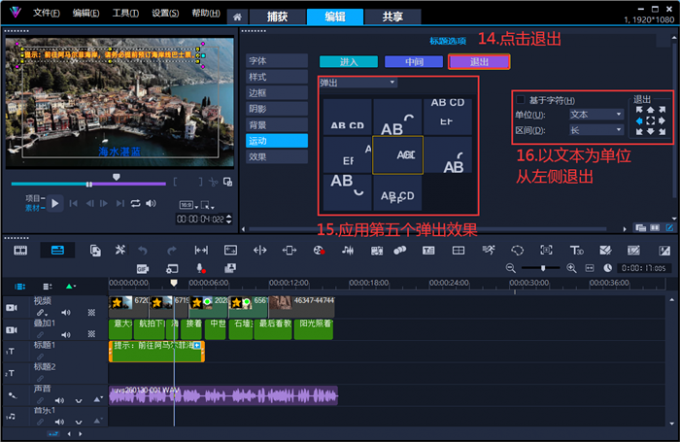The width and height of the screenshot is (680, 442).
Task: Open the green triangle track dropdown
Action: (70, 286)
